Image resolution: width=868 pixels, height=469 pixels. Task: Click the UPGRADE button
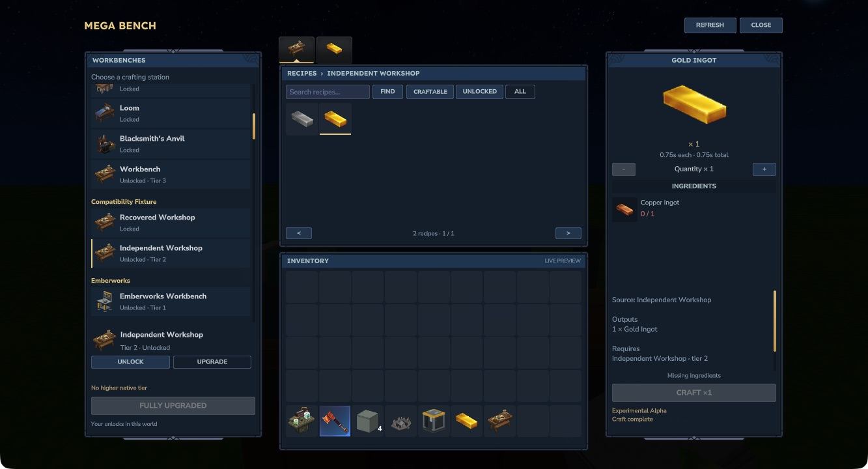pyautogui.click(x=212, y=362)
